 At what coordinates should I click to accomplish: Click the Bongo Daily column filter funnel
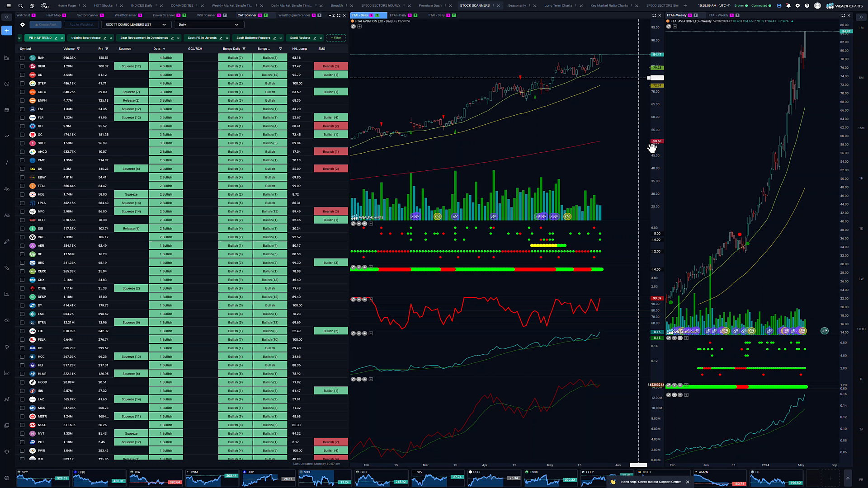coord(244,49)
